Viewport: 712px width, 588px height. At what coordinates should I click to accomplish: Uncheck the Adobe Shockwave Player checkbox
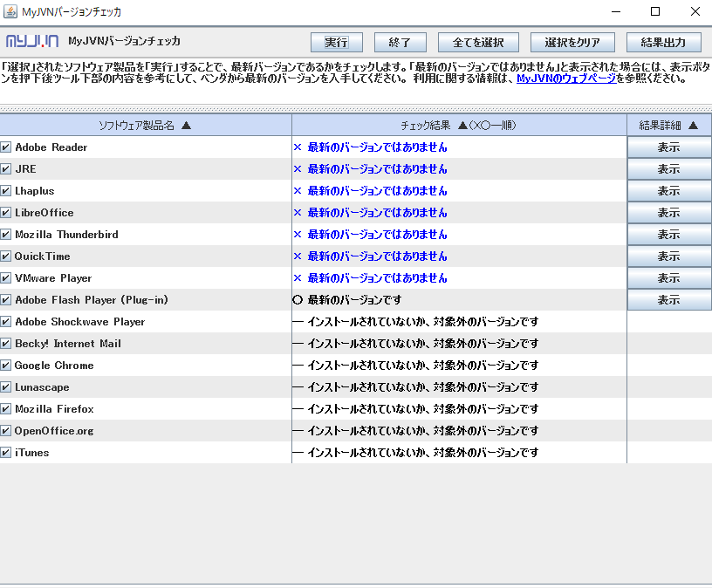[x=6, y=321]
